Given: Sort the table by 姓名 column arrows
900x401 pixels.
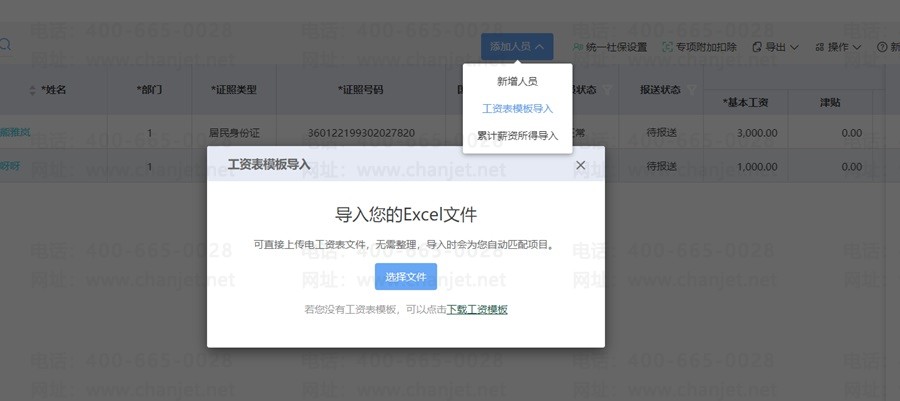Looking at the screenshot, I should tap(33, 90).
